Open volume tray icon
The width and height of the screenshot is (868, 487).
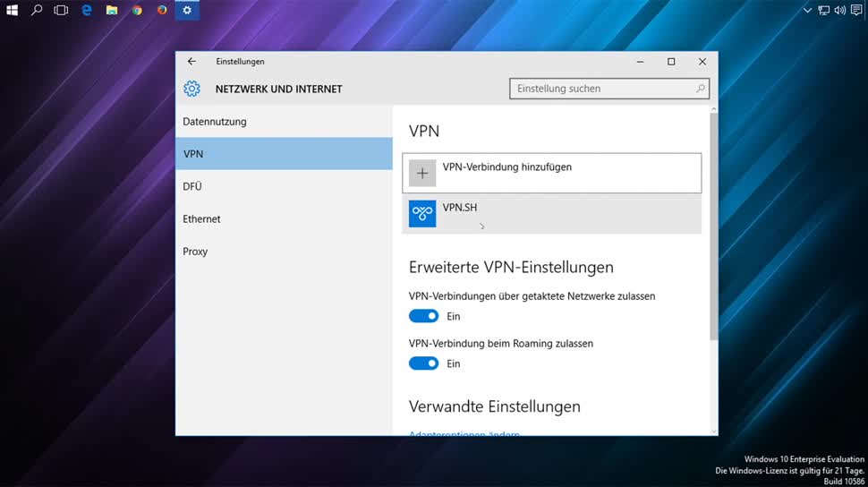tap(839, 10)
